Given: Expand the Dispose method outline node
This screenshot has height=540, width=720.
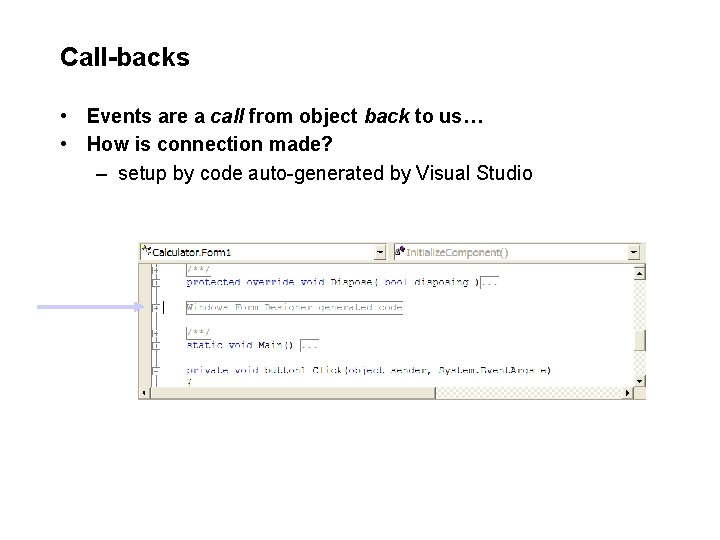Looking at the screenshot, I should [x=156, y=282].
